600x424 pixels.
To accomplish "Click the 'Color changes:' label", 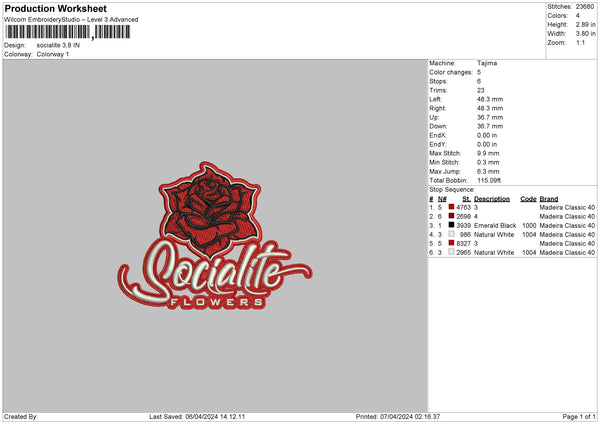I will coord(451,72).
